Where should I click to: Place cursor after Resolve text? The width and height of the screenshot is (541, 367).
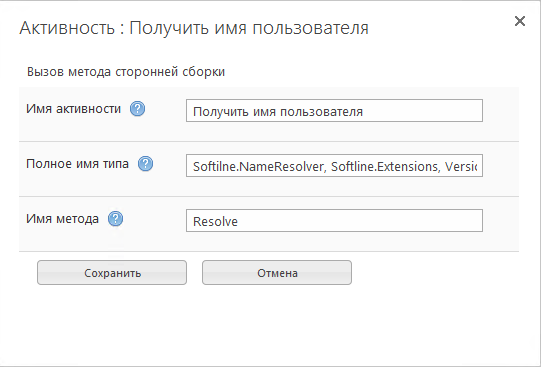[239, 221]
